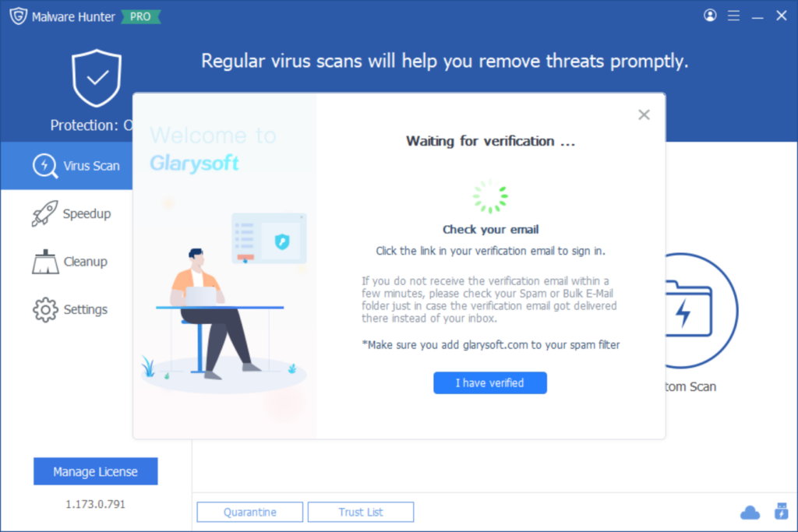Screen dimensions: 798x532
Task: Open the hamburger menu in title bar
Action: pos(733,16)
